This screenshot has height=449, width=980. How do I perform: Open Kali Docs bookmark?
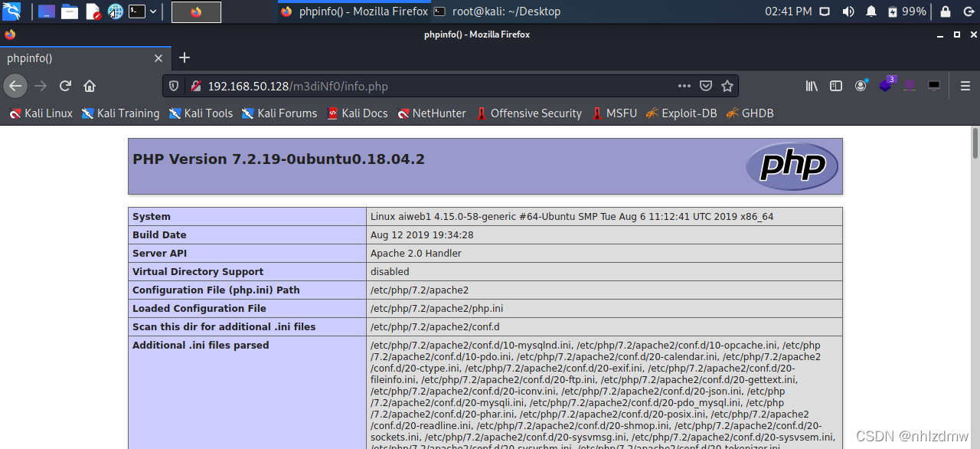(x=358, y=113)
